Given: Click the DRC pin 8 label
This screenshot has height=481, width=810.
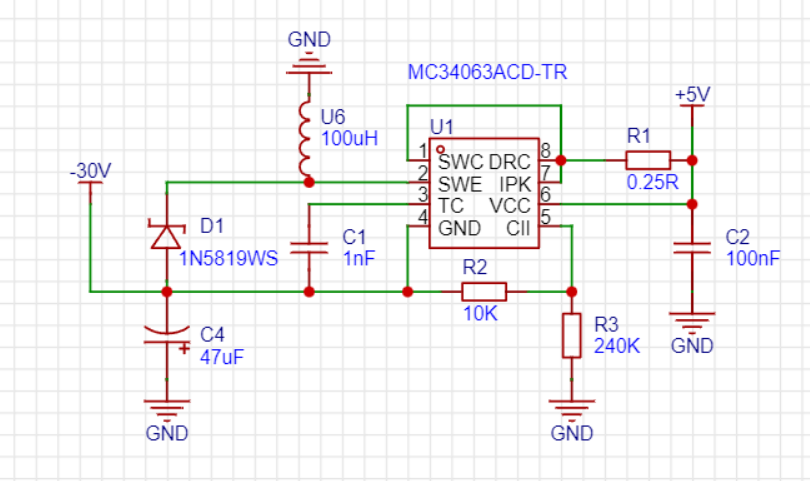Looking at the screenshot, I should [509, 162].
